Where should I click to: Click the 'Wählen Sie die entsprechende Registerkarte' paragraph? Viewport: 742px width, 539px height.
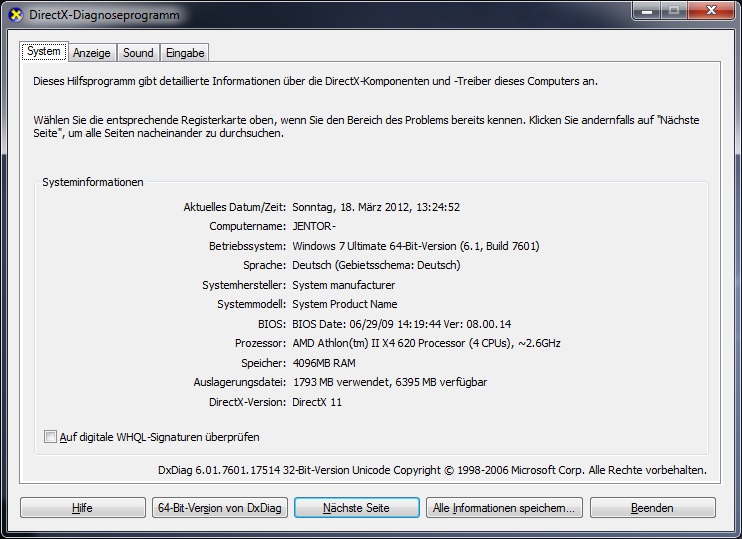366,127
